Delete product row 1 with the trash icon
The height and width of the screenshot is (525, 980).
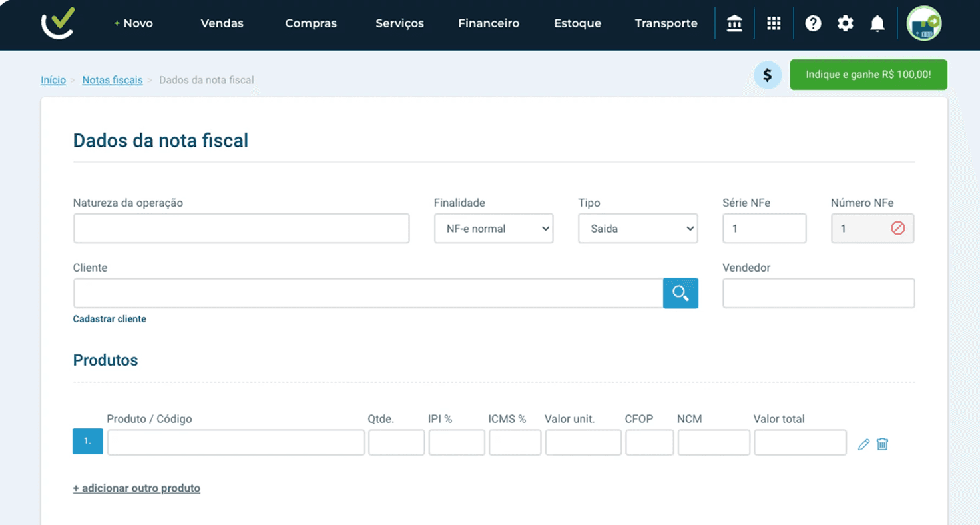click(883, 444)
